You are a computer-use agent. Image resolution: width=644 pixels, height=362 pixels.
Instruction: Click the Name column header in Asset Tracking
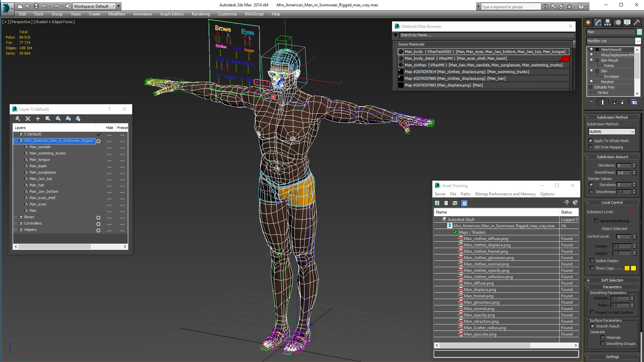pyautogui.click(x=496, y=212)
